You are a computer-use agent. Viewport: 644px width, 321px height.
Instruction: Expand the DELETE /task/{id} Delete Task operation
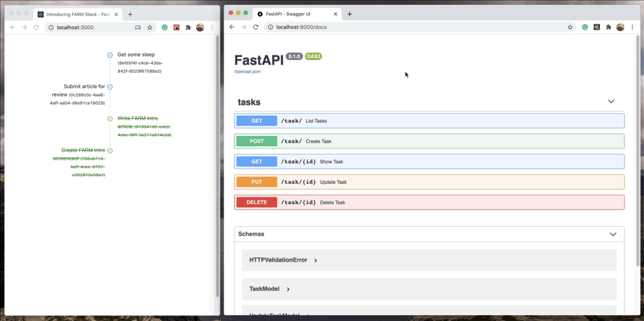(x=429, y=202)
